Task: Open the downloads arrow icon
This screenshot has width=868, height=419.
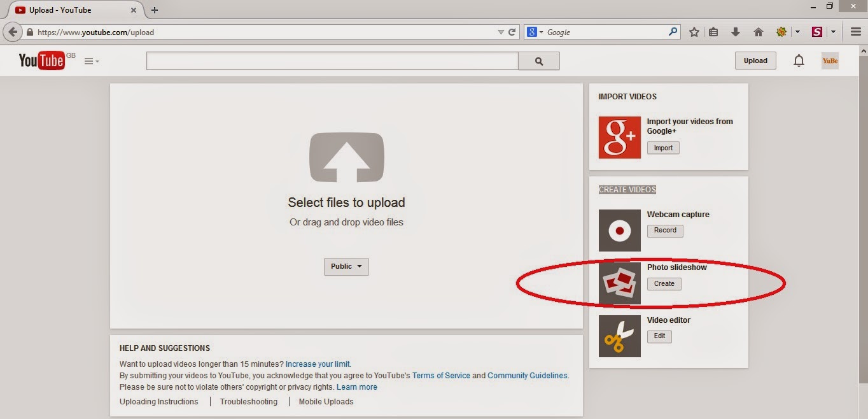Action: click(x=736, y=32)
